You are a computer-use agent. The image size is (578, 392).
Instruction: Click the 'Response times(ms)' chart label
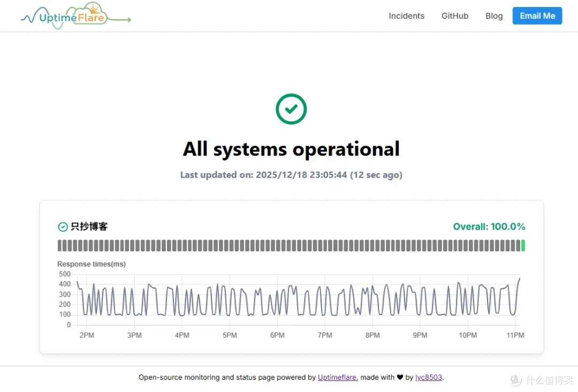92,264
